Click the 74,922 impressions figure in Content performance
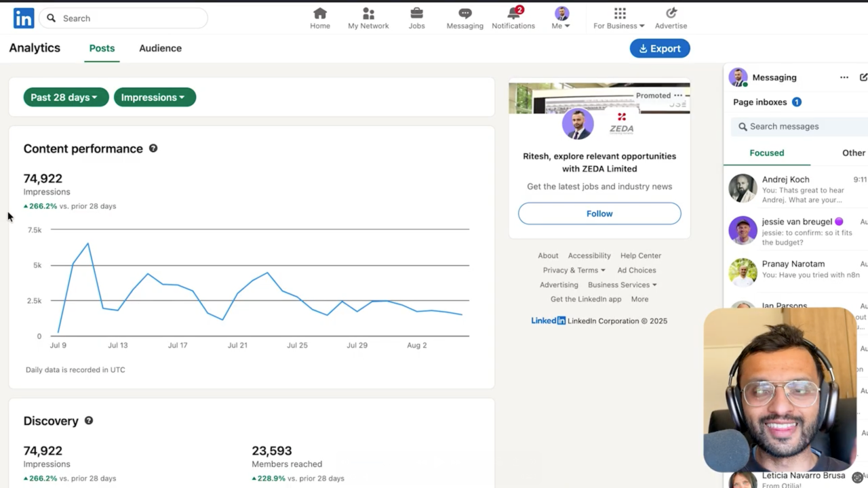The height and width of the screenshot is (488, 868). pyautogui.click(x=43, y=178)
